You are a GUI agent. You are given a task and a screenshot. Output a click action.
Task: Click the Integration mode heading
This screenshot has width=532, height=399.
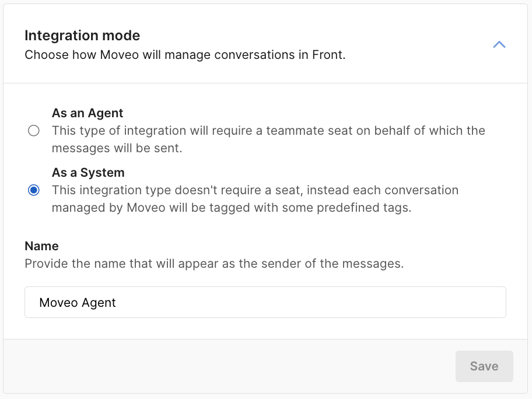point(82,36)
